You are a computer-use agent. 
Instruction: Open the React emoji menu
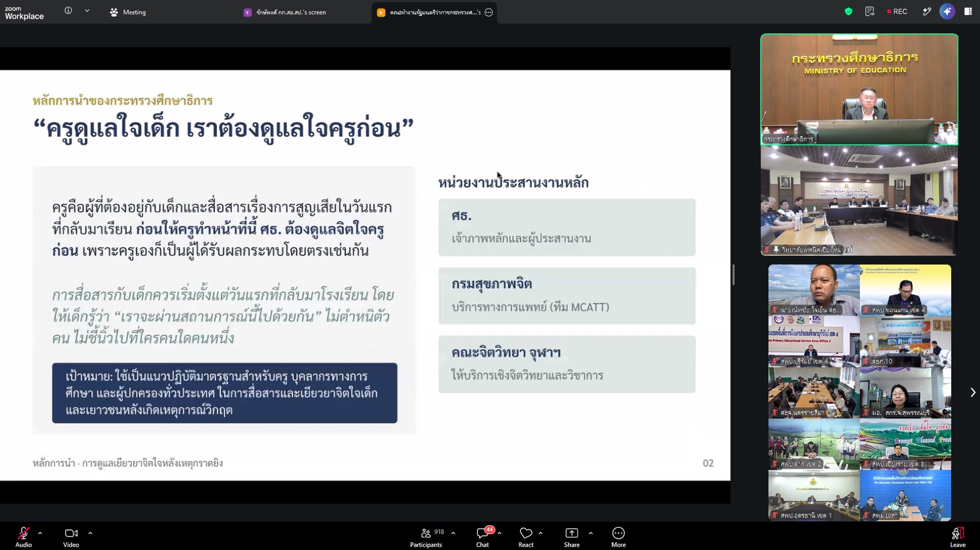coord(526,537)
